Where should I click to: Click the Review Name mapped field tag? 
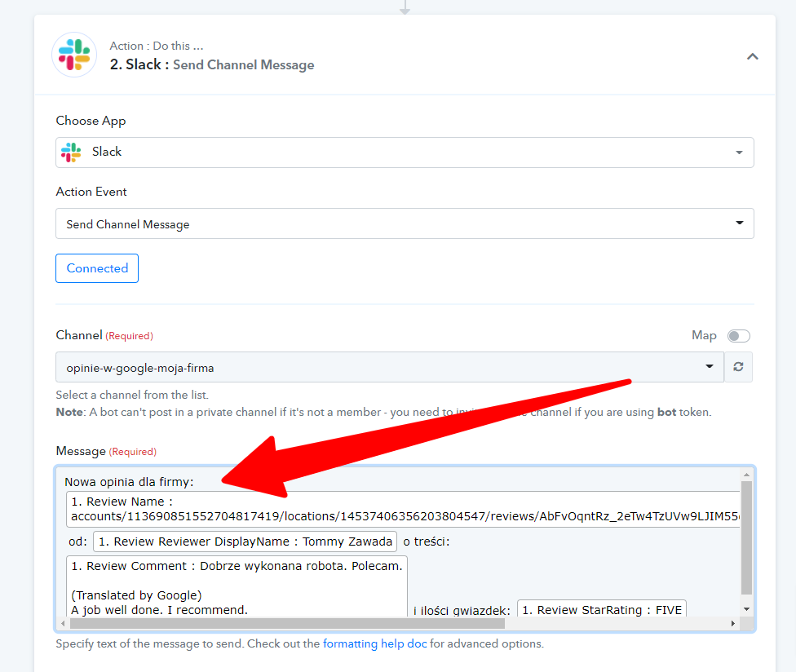405,509
